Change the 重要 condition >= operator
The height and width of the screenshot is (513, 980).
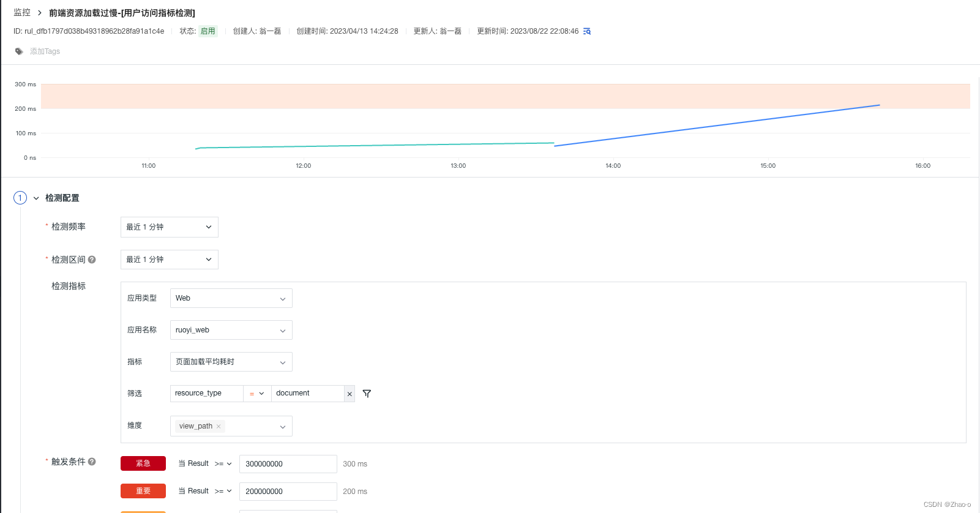pos(223,491)
